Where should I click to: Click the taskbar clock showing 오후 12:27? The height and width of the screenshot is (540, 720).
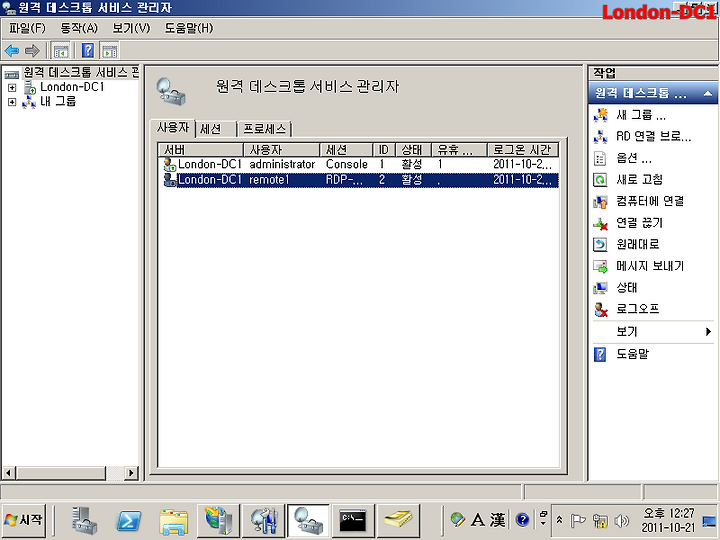pyautogui.click(x=668, y=521)
